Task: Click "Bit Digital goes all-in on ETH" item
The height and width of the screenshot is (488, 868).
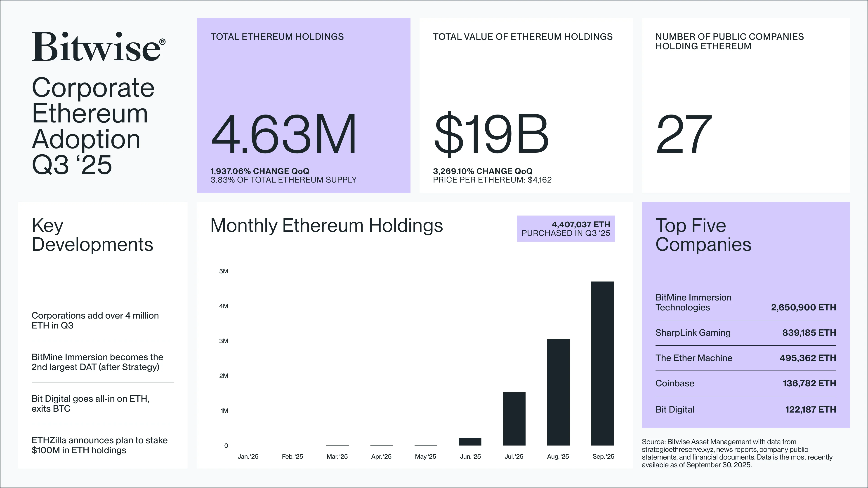Action: [90, 404]
